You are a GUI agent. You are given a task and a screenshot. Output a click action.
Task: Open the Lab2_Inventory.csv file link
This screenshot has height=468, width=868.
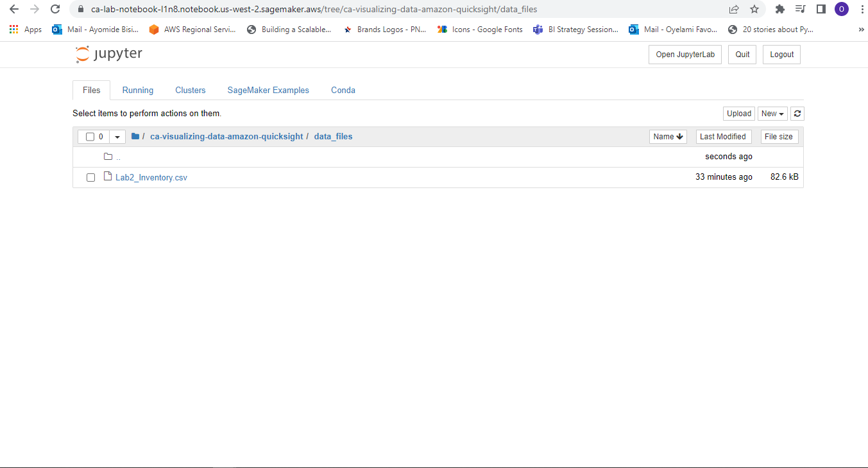pyautogui.click(x=151, y=177)
